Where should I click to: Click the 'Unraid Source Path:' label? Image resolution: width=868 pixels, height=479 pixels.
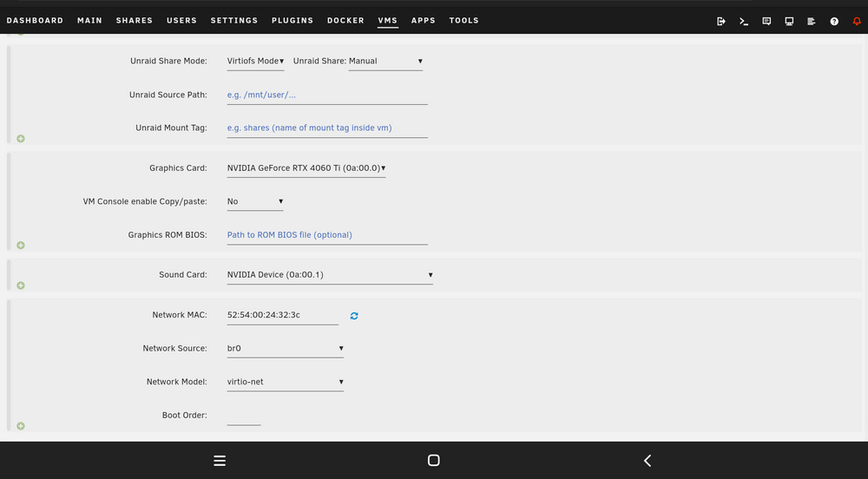(168, 95)
